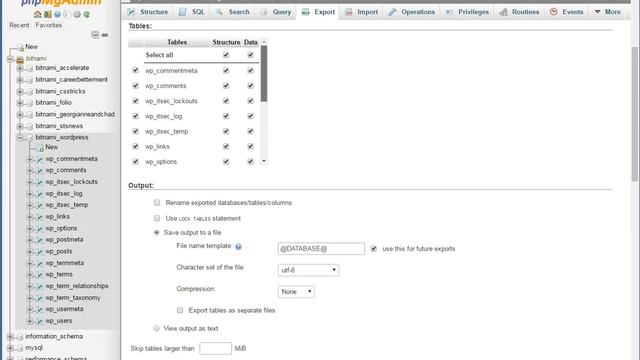This screenshot has width=640, height=360.
Task: Reload navigation panel with green arrow icon
Action: point(87,14)
